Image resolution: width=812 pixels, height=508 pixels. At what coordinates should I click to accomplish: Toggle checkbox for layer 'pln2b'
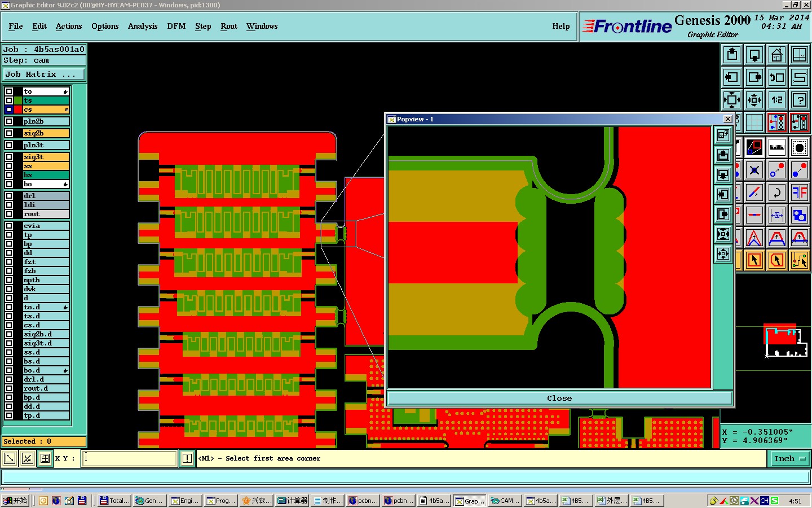point(9,121)
